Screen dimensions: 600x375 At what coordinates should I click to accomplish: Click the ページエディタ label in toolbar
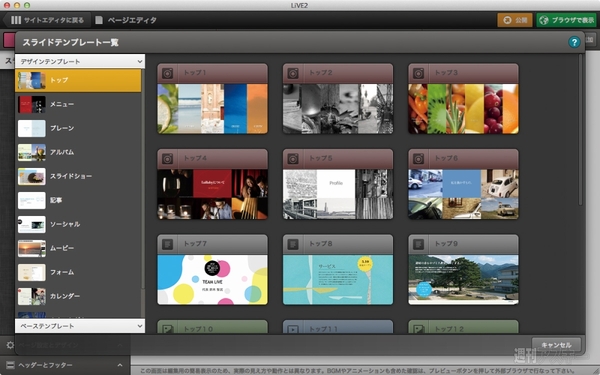click(x=132, y=20)
